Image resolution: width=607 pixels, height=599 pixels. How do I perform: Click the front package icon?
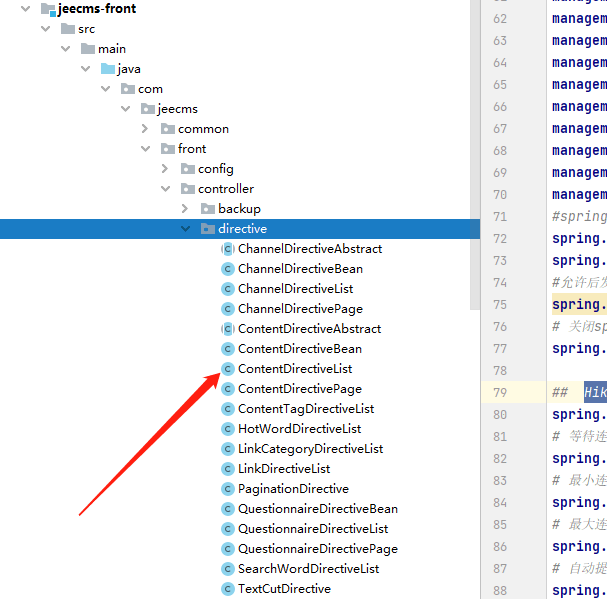coord(168,149)
